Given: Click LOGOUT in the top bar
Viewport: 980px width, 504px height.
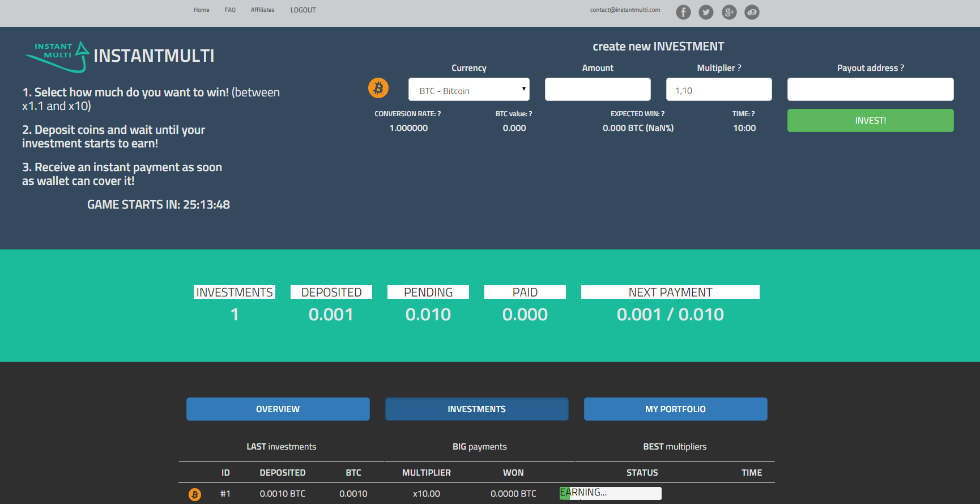Looking at the screenshot, I should tap(303, 10).
